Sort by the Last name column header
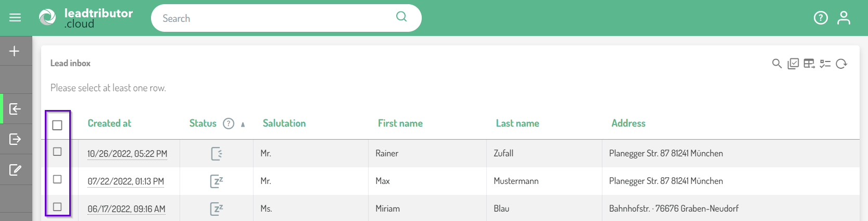The height and width of the screenshot is (221, 868). [517, 124]
